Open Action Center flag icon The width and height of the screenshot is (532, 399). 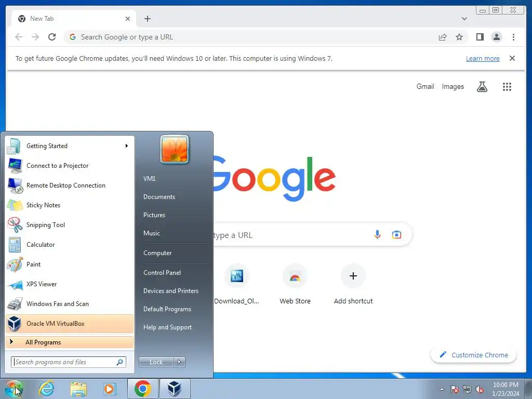point(455,389)
